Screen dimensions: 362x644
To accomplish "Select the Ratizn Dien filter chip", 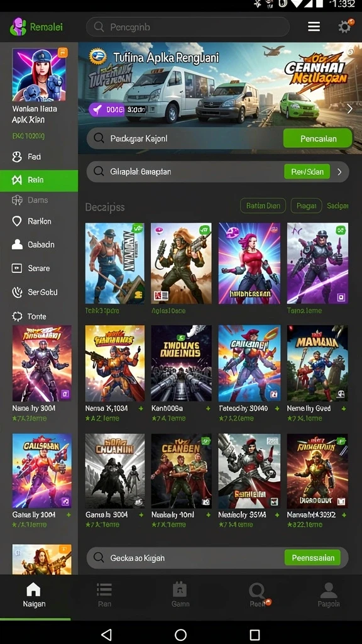I will [x=263, y=206].
